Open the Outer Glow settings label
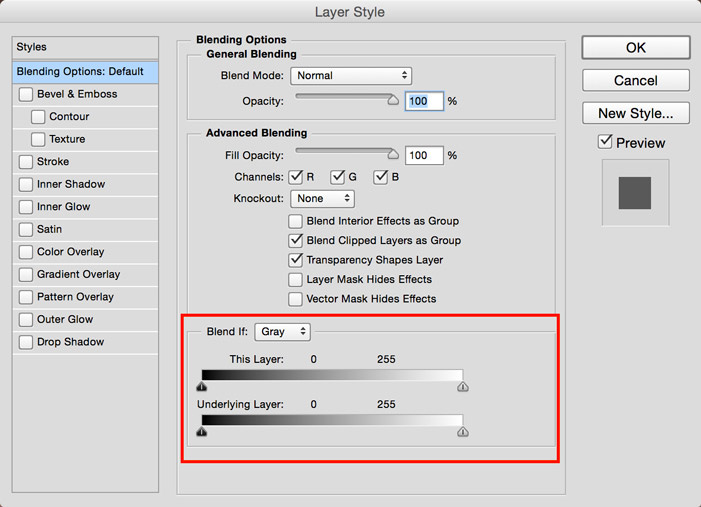Screen dimensions: 701x507 coord(65,319)
